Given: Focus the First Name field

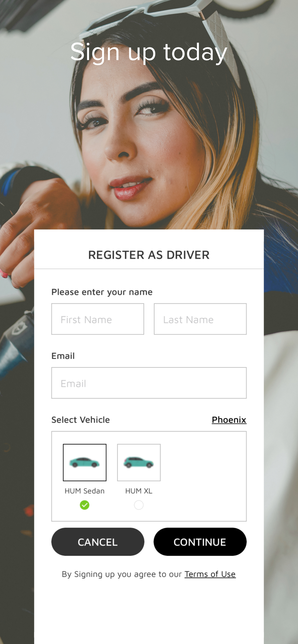Looking at the screenshot, I should point(97,319).
